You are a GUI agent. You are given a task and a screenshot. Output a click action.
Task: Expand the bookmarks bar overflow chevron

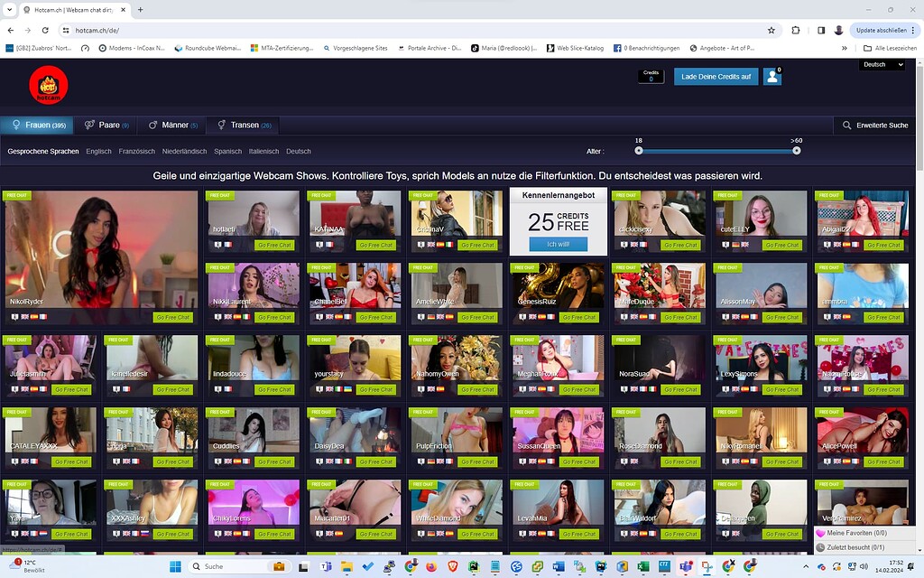pyautogui.click(x=845, y=48)
